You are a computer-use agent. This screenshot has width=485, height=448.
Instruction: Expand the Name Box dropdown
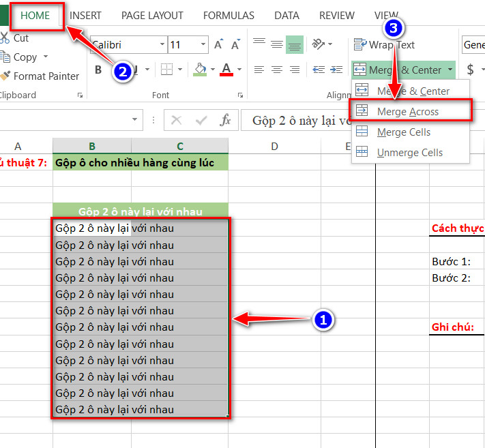(134, 119)
